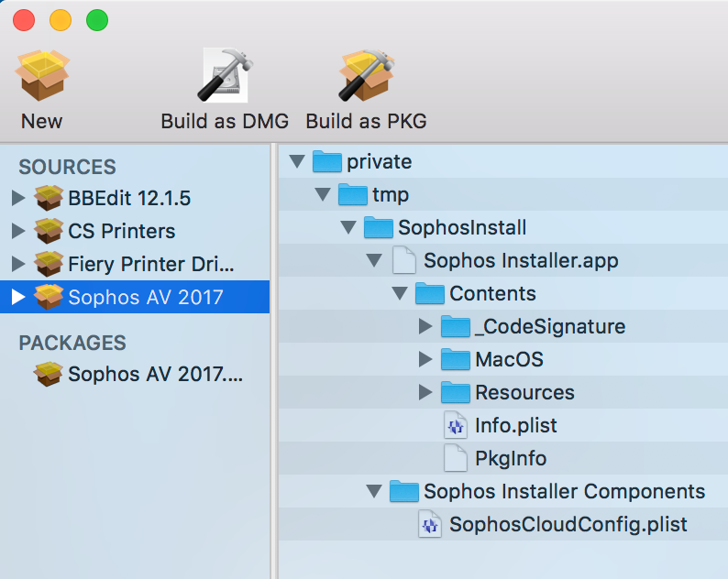The height and width of the screenshot is (579, 728).
Task: Select the Resources folder name
Action: 524,392
